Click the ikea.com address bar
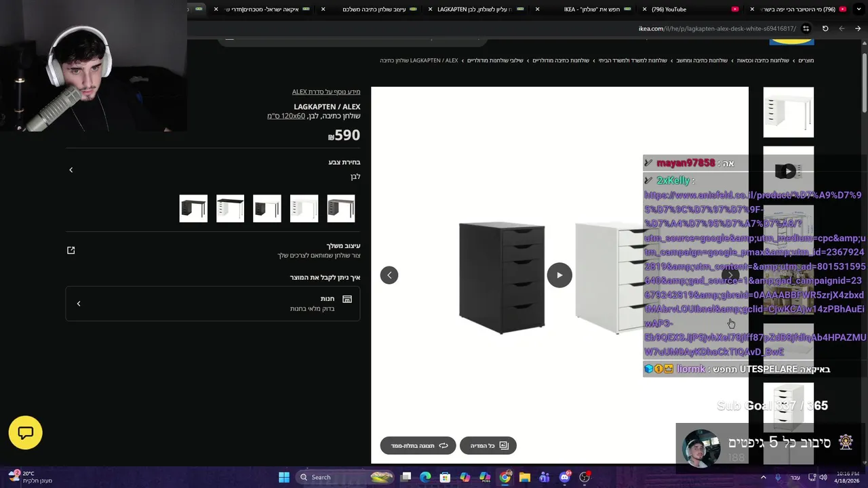Screen dimensions: 868x488 click(x=717, y=28)
